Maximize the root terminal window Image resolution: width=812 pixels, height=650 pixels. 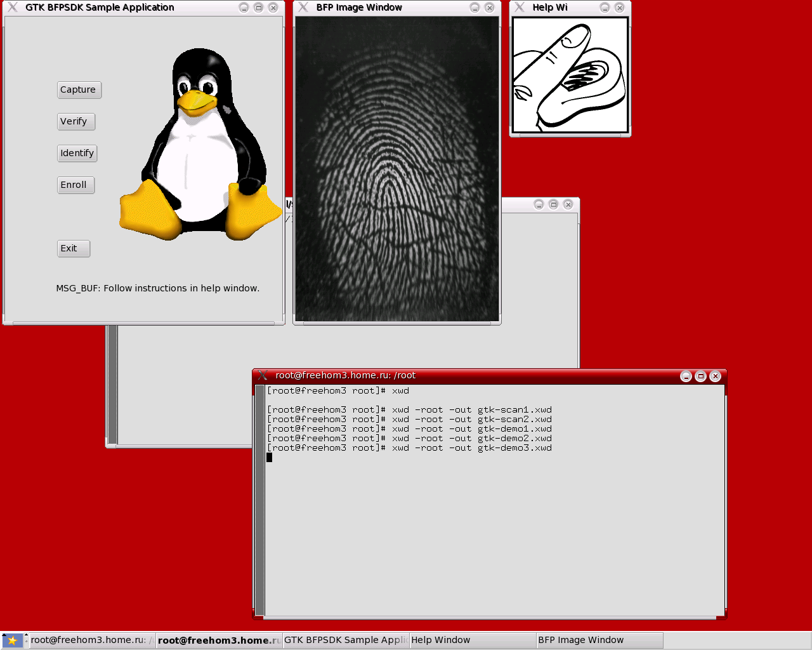coord(700,376)
